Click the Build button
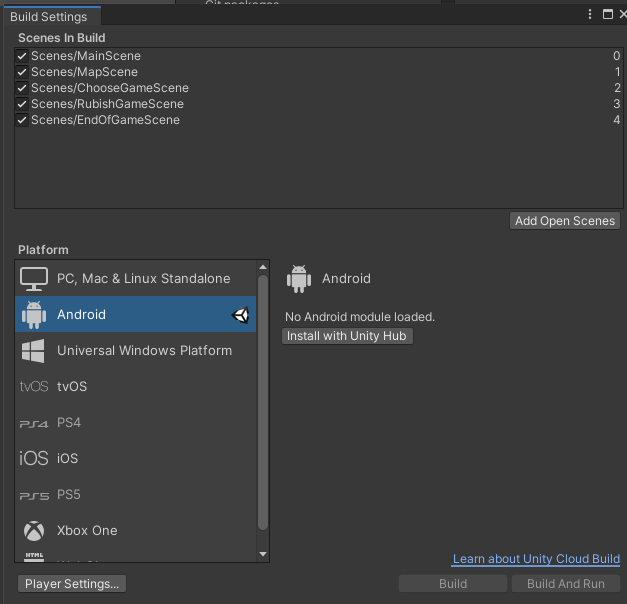627x604 pixels. (x=453, y=584)
